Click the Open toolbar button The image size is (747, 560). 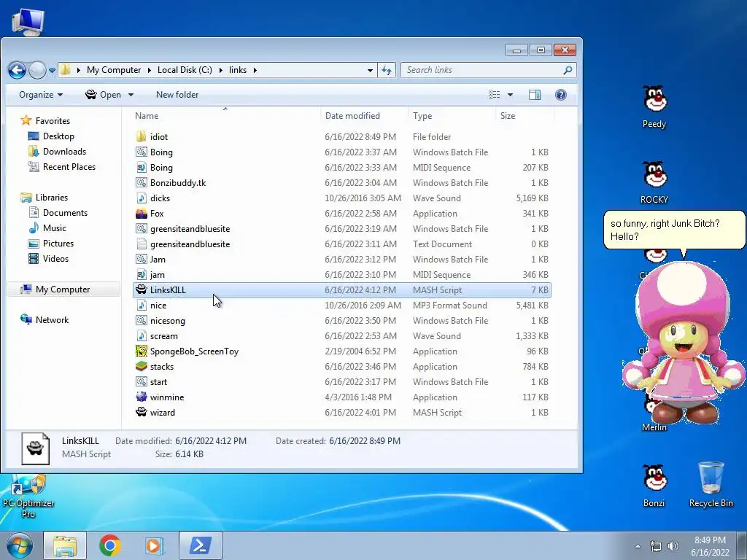104,95
